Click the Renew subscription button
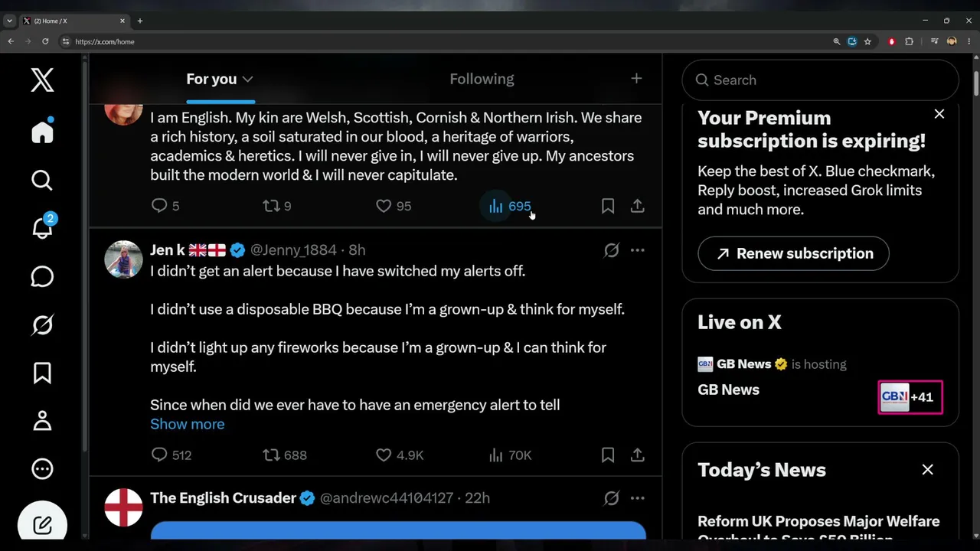 [793, 253]
